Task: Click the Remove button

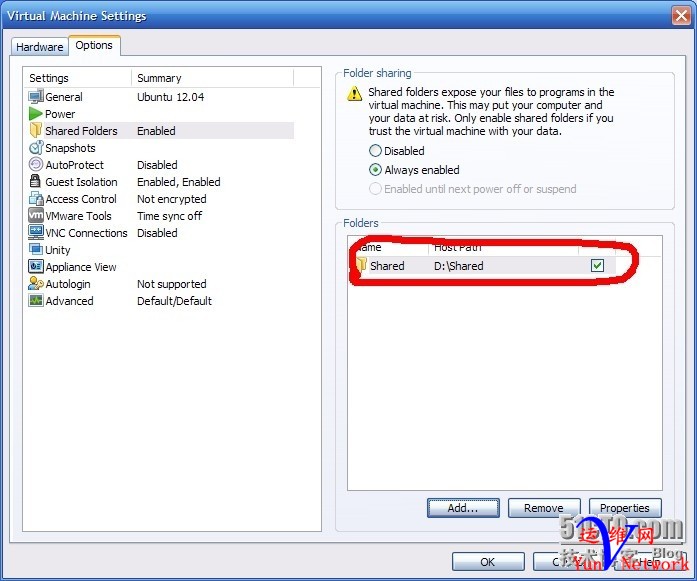Action: tap(544, 508)
